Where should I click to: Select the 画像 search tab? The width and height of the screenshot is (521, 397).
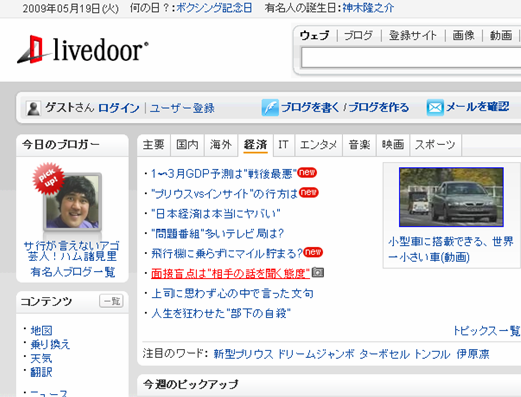(463, 35)
